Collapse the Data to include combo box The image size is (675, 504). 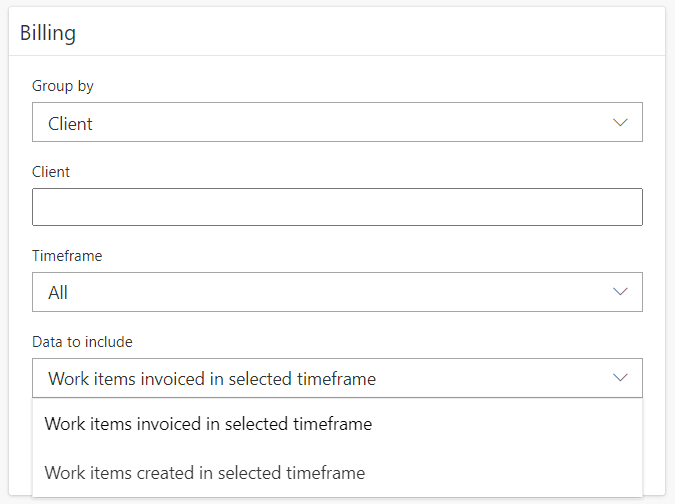(x=337, y=378)
